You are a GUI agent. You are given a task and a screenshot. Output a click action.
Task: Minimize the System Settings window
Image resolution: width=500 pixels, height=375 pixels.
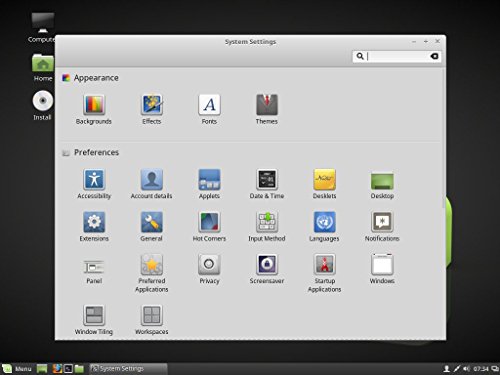point(414,42)
